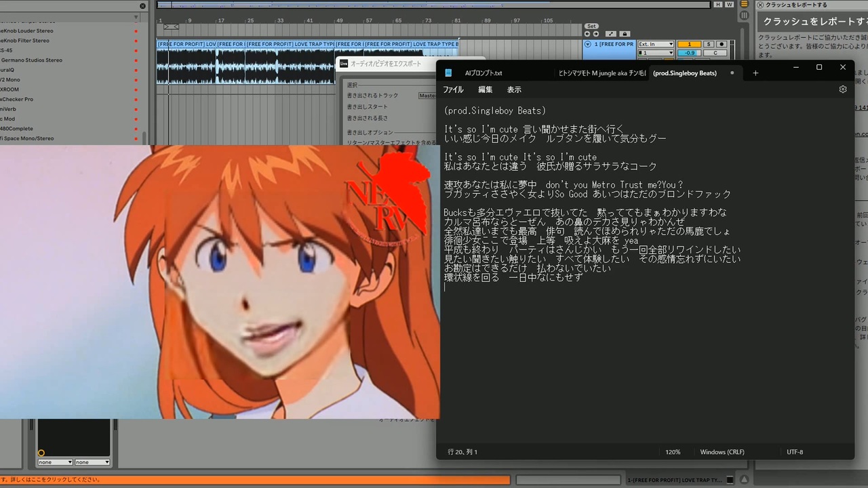This screenshot has height=488, width=868.
Task: Open input channel 1 dropdown
Action: [x=656, y=53]
